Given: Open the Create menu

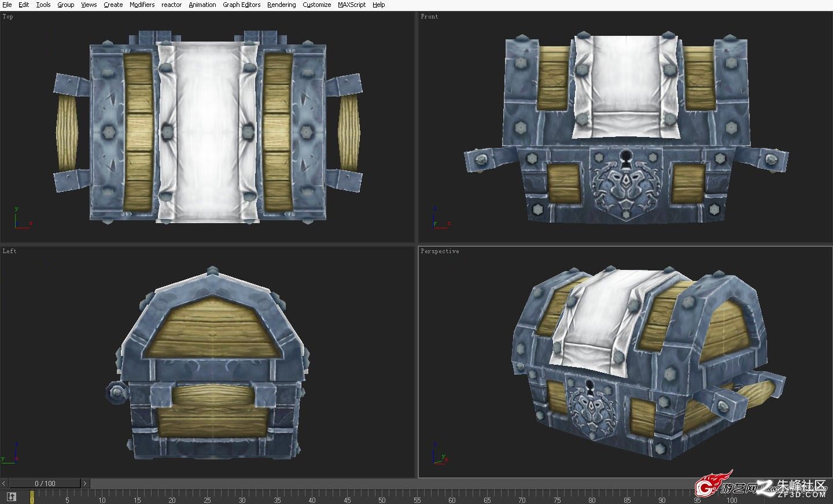Looking at the screenshot, I should [113, 5].
